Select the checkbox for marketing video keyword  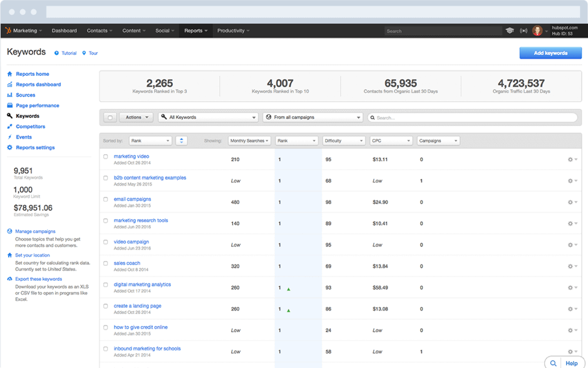[106, 157]
